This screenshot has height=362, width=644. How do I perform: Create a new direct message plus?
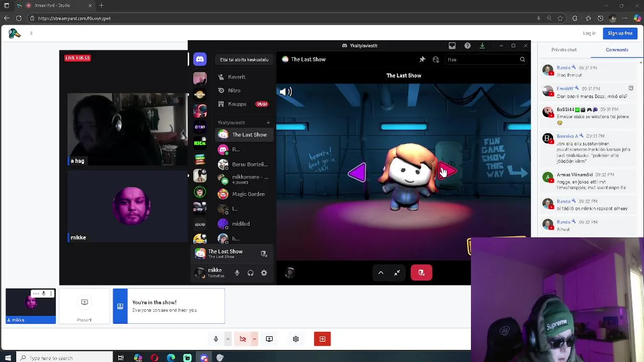tap(268, 123)
